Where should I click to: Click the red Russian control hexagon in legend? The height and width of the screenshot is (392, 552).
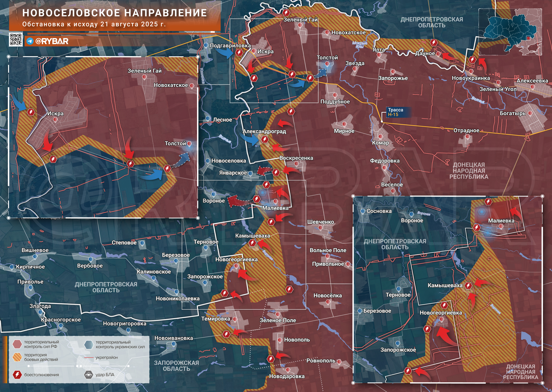pos(17,344)
